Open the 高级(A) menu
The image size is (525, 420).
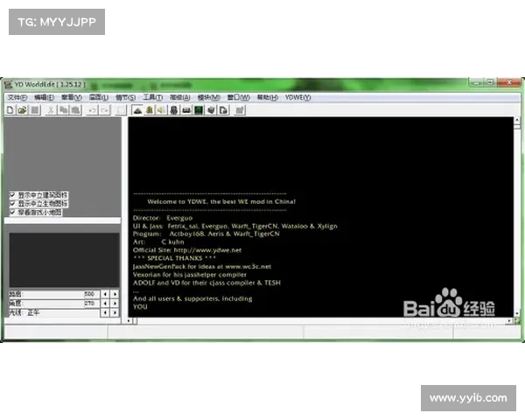click(180, 97)
